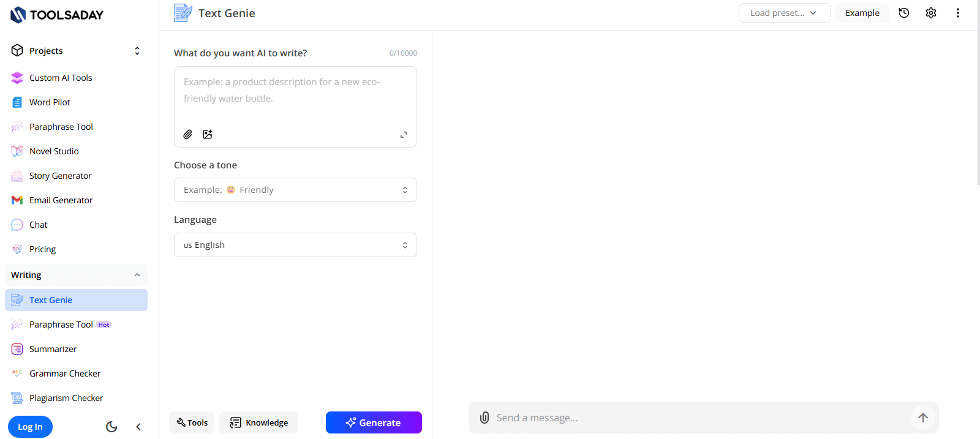Click the Generate button
Image resolution: width=980 pixels, height=439 pixels.
click(x=374, y=422)
